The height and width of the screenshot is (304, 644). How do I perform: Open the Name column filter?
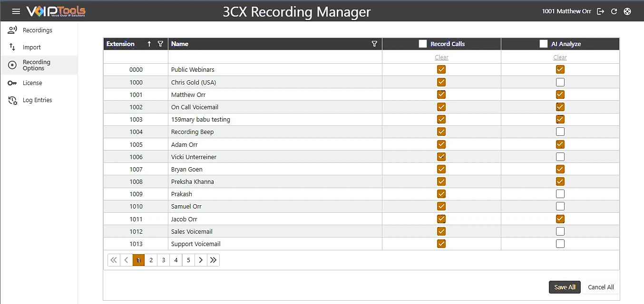(x=374, y=44)
